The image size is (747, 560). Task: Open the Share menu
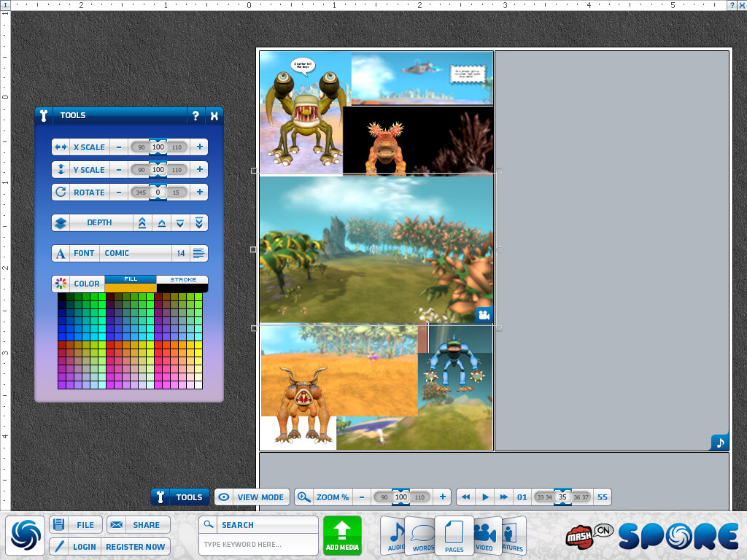tap(138, 525)
